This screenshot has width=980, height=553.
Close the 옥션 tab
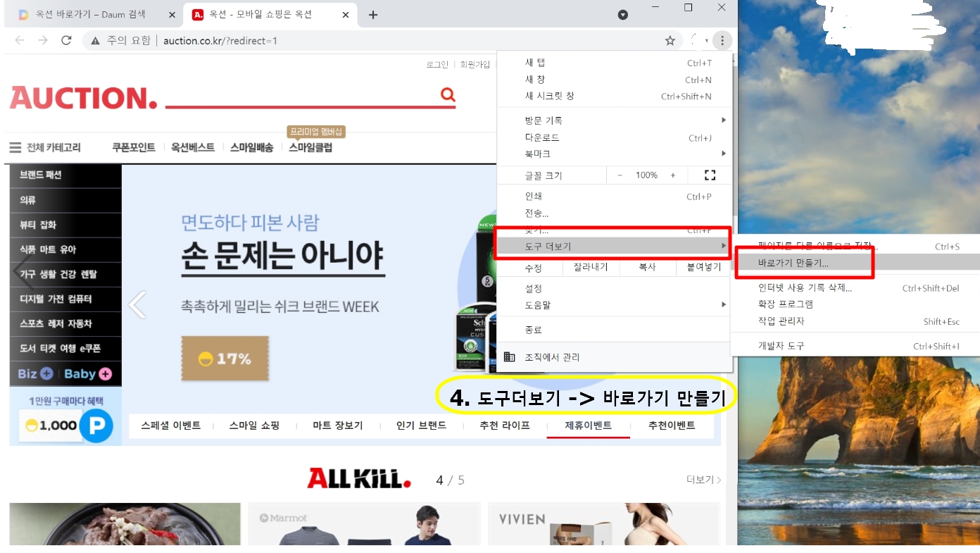pos(347,15)
